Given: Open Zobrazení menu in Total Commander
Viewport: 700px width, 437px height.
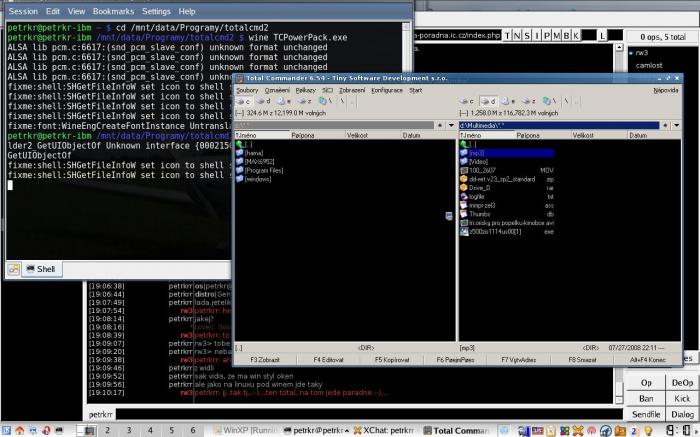Looking at the screenshot, I should [352, 90].
